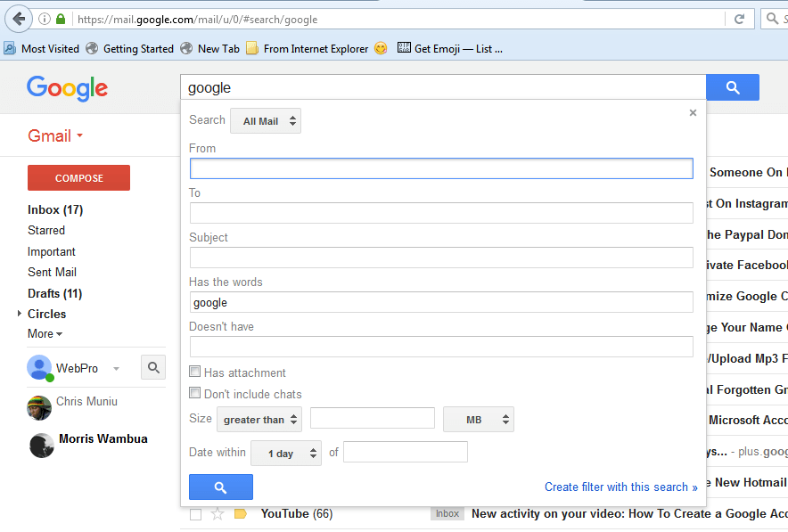
Task: Change the size comparison from greater than
Action: [x=259, y=419]
